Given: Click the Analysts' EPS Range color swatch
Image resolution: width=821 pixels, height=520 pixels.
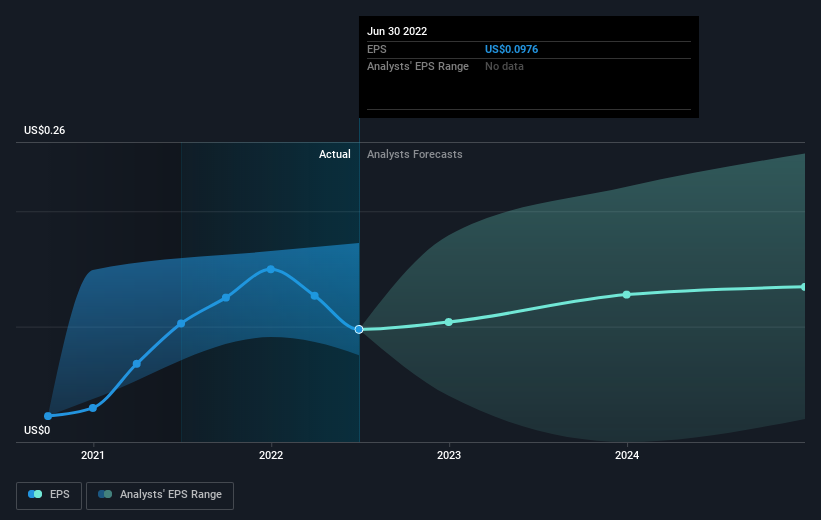Looking at the screenshot, I should point(105,494).
